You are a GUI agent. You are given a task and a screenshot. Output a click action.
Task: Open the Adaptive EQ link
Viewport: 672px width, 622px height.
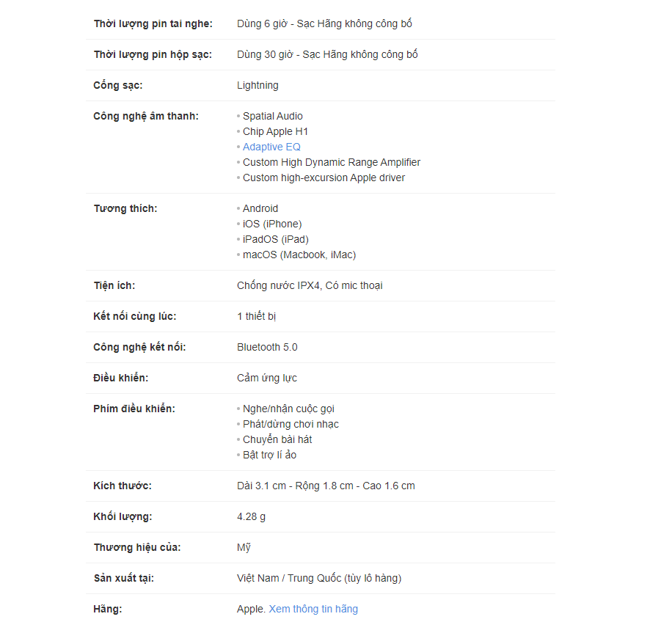coord(271,147)
